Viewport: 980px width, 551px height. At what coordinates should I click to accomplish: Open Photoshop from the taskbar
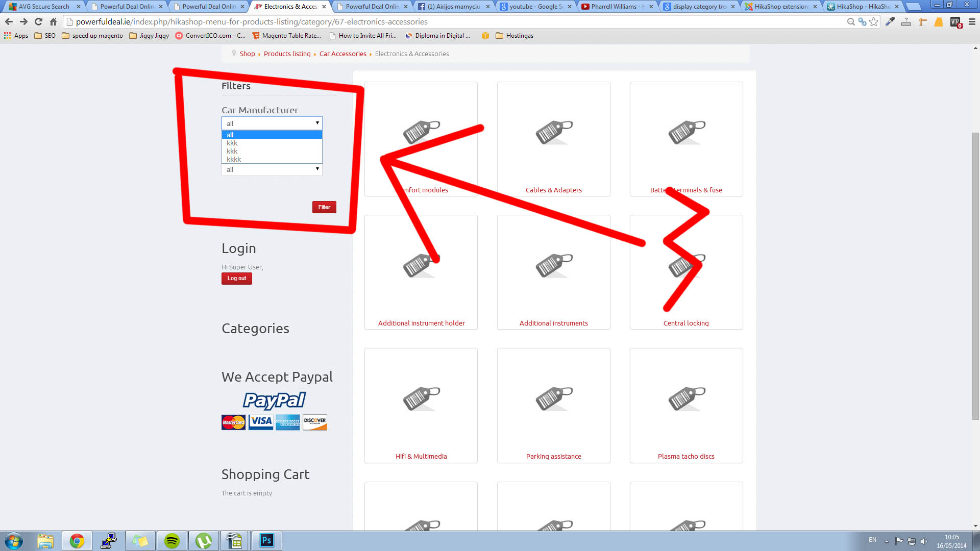pyautogui.click(x=266, y=541)
